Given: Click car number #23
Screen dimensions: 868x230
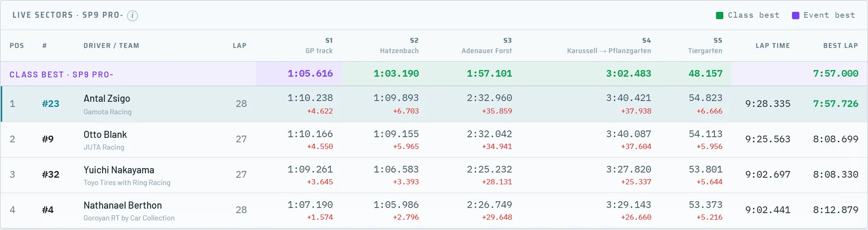Looking at the screenshot, I should pos(50,104).
